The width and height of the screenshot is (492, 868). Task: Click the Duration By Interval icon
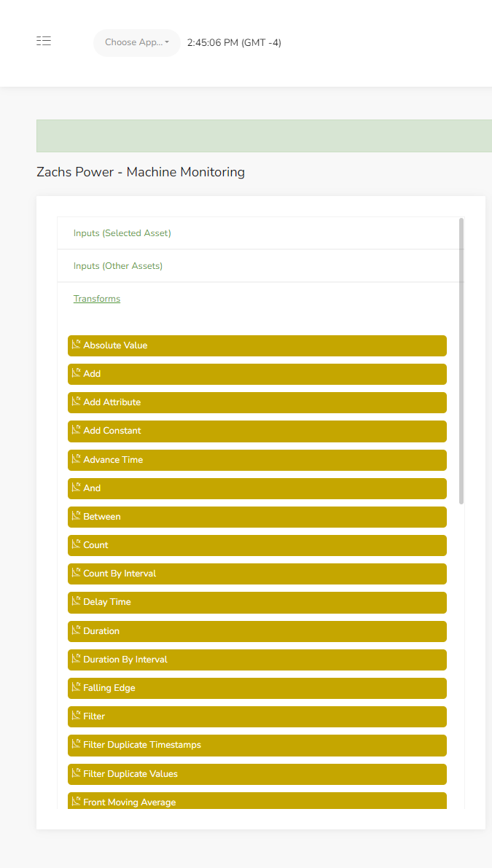77,659
